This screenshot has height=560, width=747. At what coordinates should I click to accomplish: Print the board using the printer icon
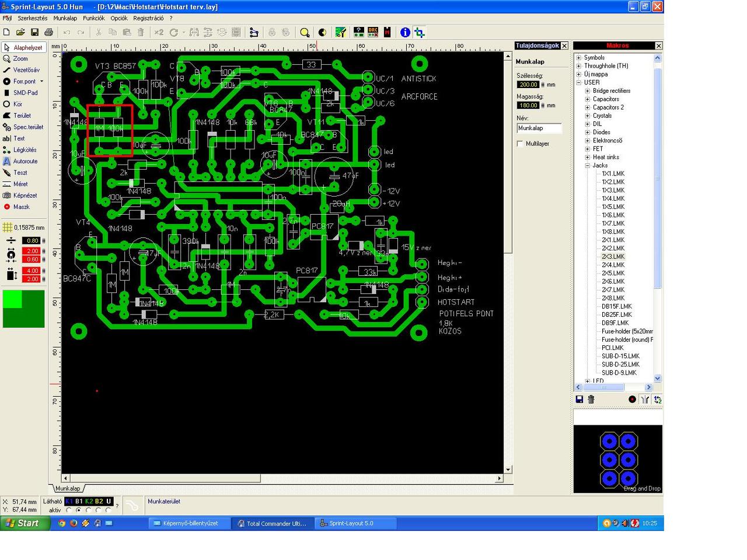tap(48, 33)
